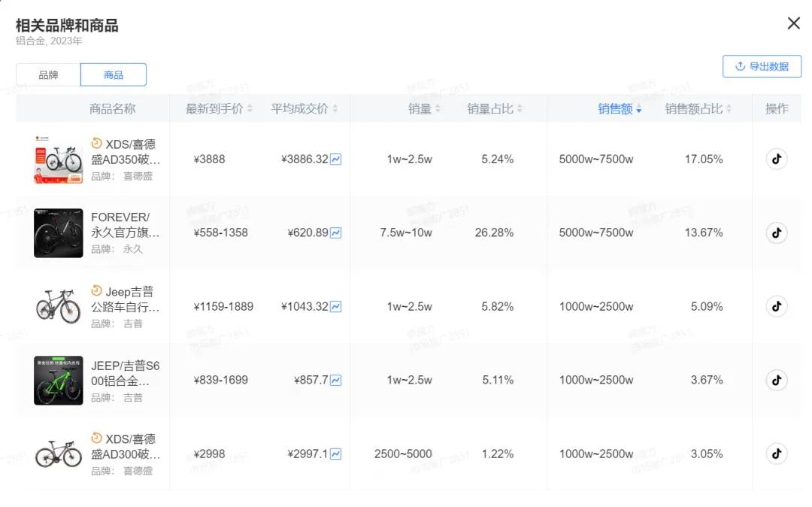Sort by 销售额占比 column header
This screenshot has width=812, height=507.
[x=697, y=109]
